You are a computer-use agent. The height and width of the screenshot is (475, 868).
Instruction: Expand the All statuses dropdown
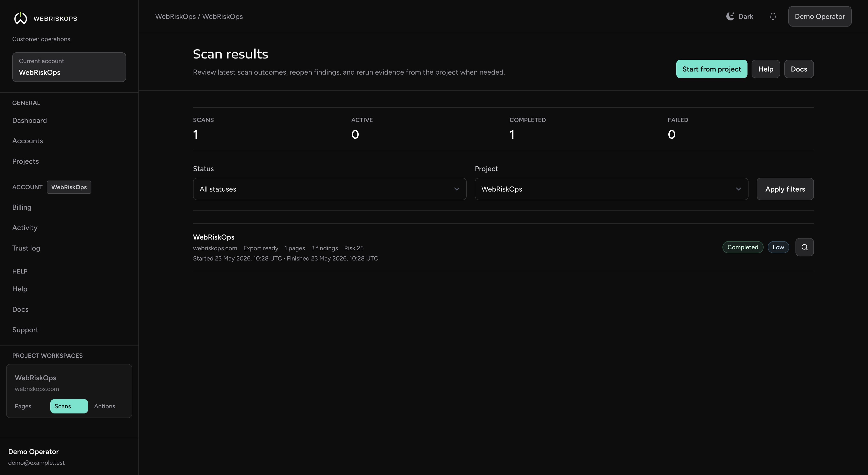[x=330, y=189]
